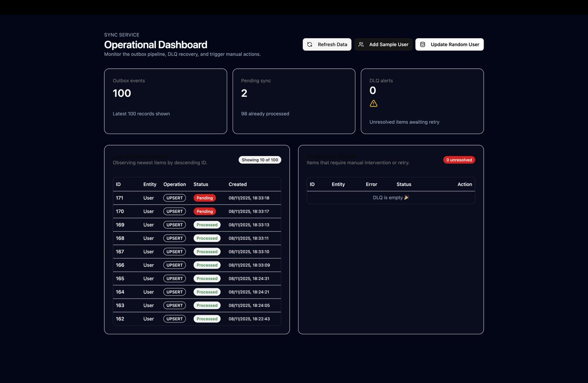This screenshot has height=383, width=588.
Task: Click the timestamp 08/11/2025, 18:24:05
Action: click(250, 305)
